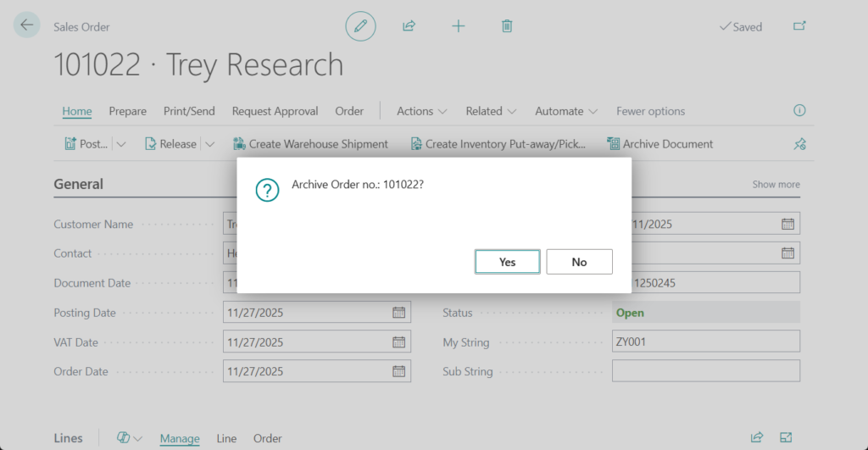The image size is (868, 450).
Task: Click the Sub String input field
Action: (x=705, y=371)
